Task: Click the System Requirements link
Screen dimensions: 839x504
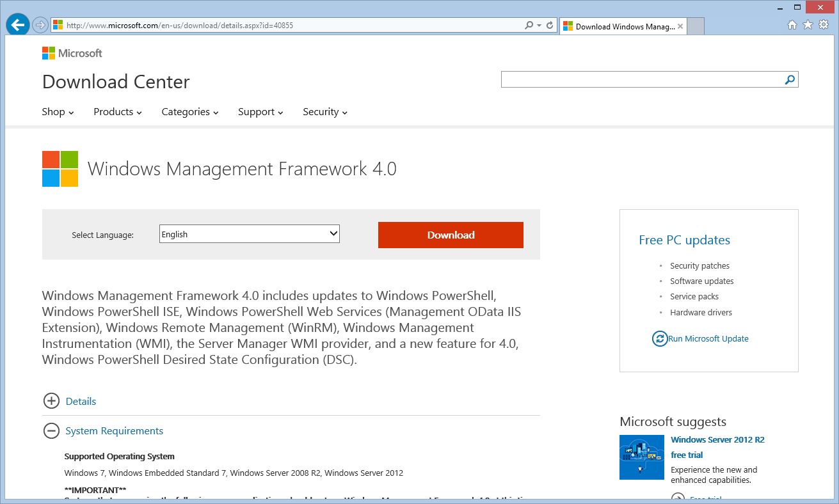Action: point(115,431)
